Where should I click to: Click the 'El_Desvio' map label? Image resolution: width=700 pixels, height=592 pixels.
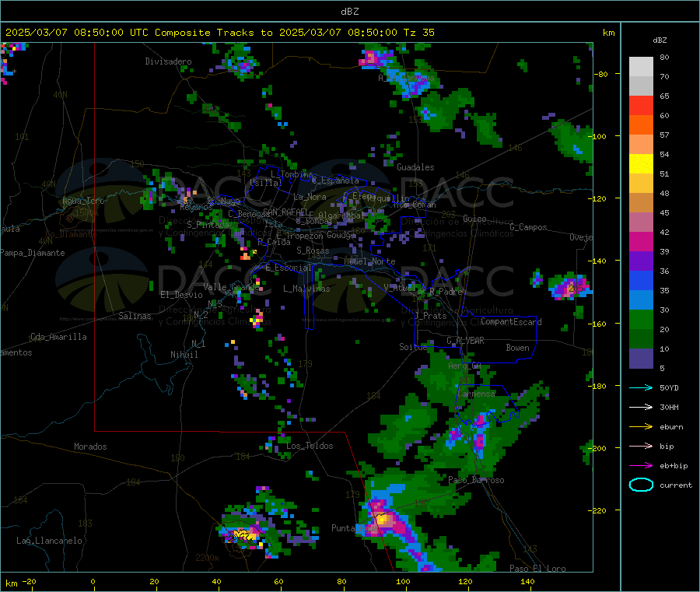pyautogui.click(x=181, y=295)
